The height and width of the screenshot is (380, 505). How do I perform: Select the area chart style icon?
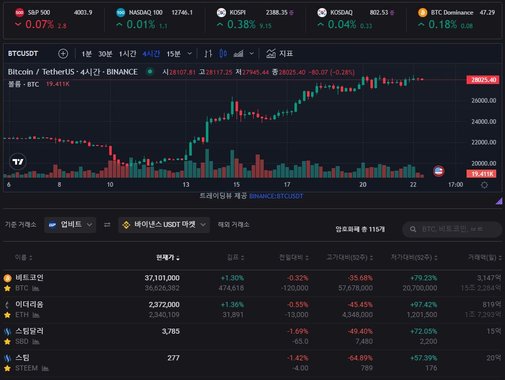tap(238, 53)
